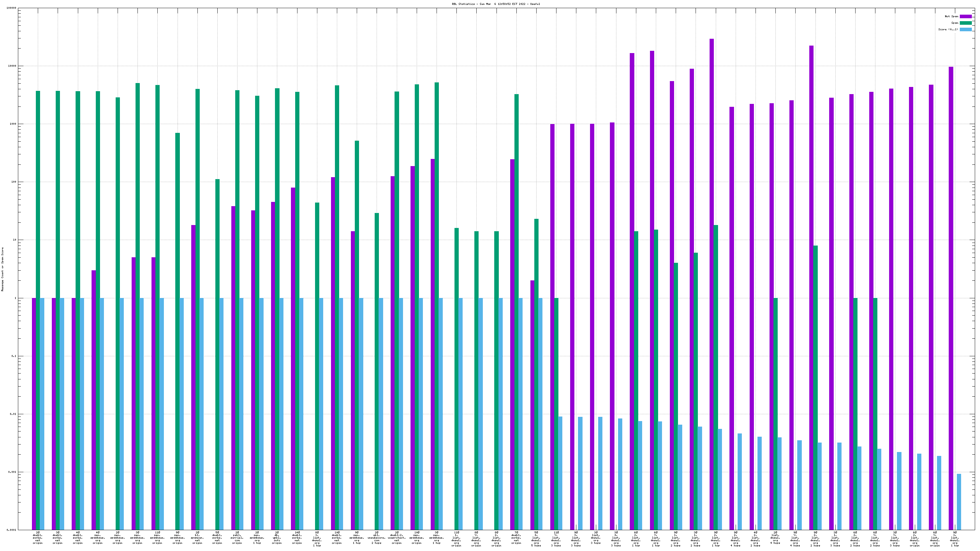Viewport: 980px width, 551px height.
Task: Click the purple Not Spam legend swatch
Action: click(966, 16)
